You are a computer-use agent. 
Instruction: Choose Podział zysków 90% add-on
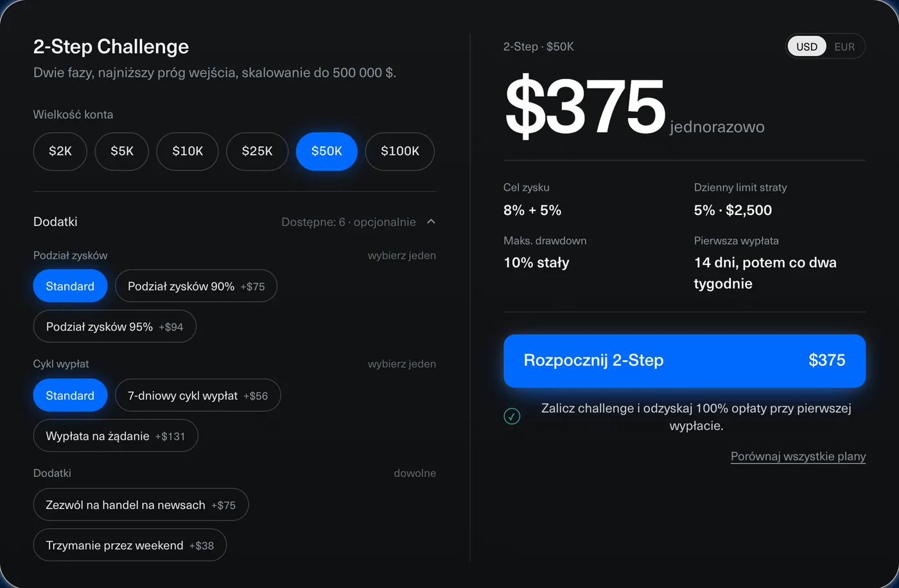coord(196,286)
